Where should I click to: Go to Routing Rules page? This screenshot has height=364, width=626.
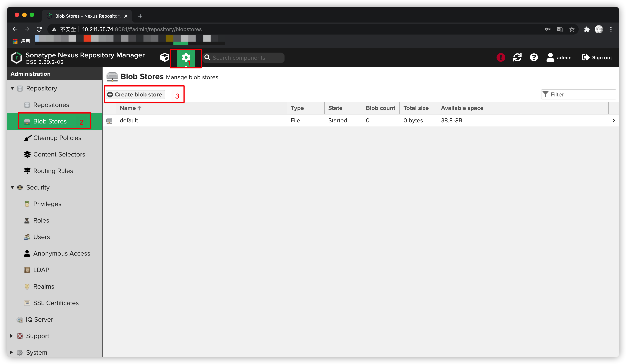tap(53, 171)
